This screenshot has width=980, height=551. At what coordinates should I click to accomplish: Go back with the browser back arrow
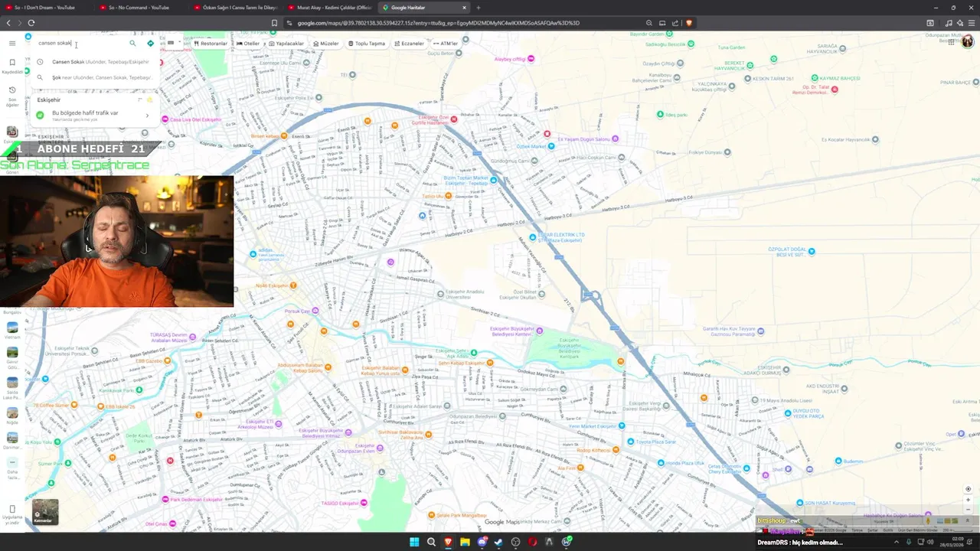[8, 23]
